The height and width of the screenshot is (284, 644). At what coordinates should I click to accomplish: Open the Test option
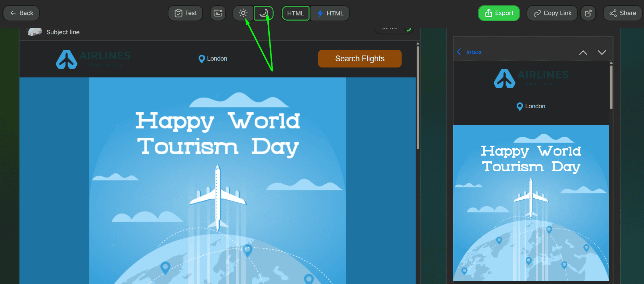186,13
